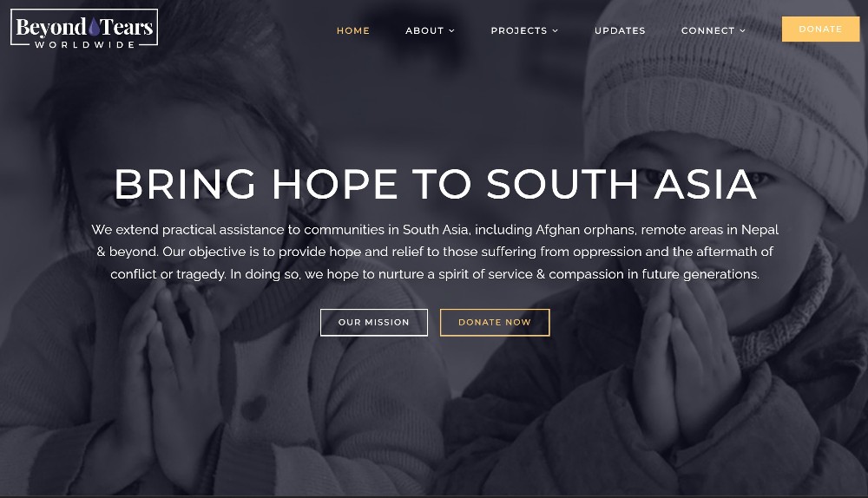Image resolution: width=868 pixels, height=498 pixels.
Task: Expand the chevron beside PROJECTS
Action: pyautogui.click(x=556, y=31)
